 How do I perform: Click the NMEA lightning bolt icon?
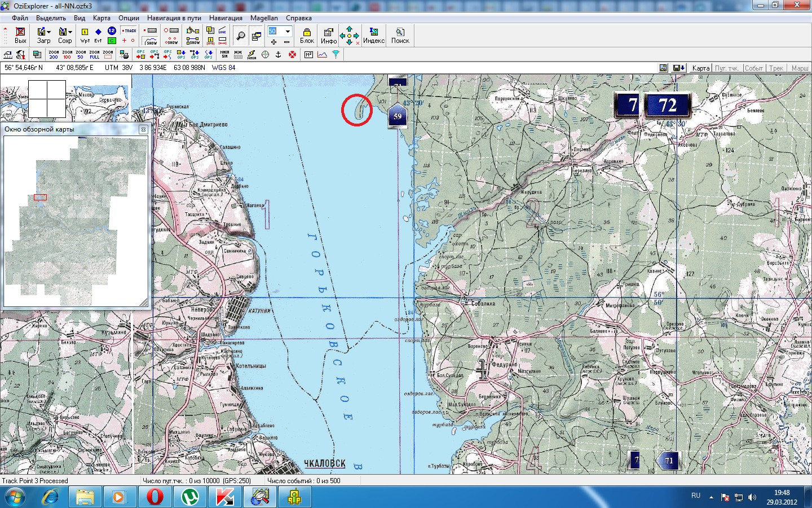251,54
